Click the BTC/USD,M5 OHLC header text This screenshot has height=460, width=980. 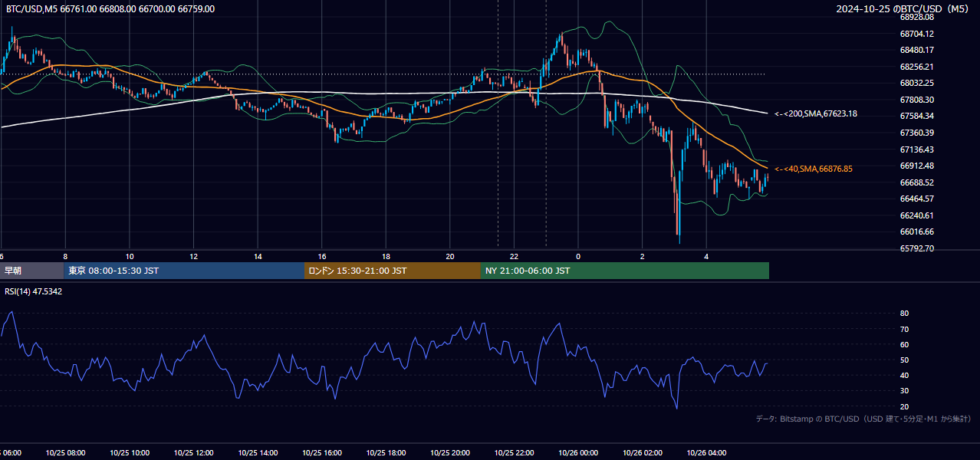click(x=110, y=9)
